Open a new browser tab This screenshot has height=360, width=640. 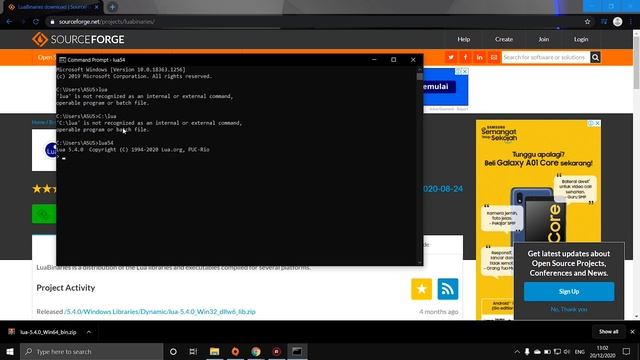click(x=112, y=7)
